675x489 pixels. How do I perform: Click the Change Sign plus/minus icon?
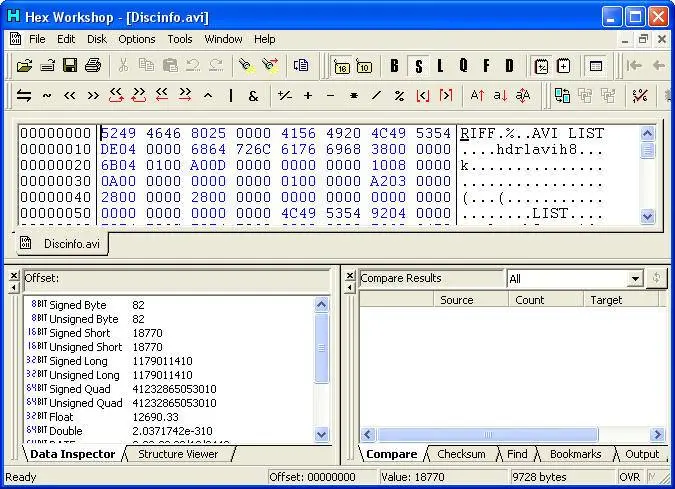coord(285,96)
